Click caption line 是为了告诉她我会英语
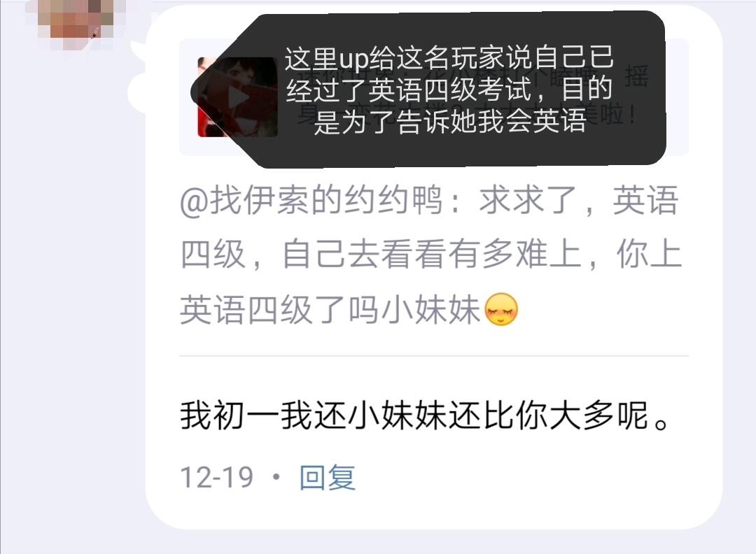The width and height of the screenshot is (756, 554). [x=450, y=120]
